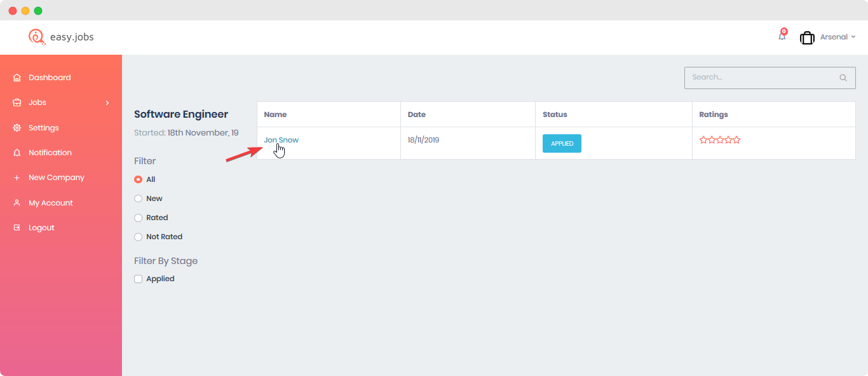Rate Jon Snow five stars
This screenshot has height=376, width=868.
coord(736,140)
